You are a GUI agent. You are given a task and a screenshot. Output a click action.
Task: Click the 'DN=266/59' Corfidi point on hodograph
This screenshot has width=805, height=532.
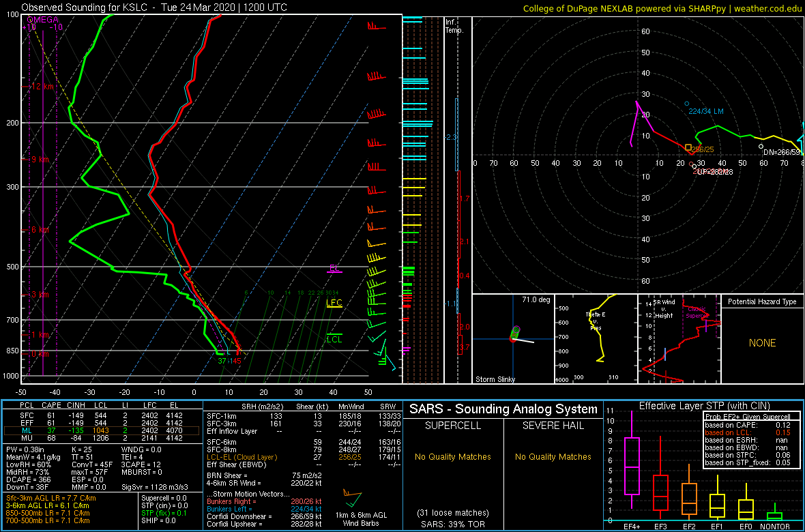click(761, 147)
